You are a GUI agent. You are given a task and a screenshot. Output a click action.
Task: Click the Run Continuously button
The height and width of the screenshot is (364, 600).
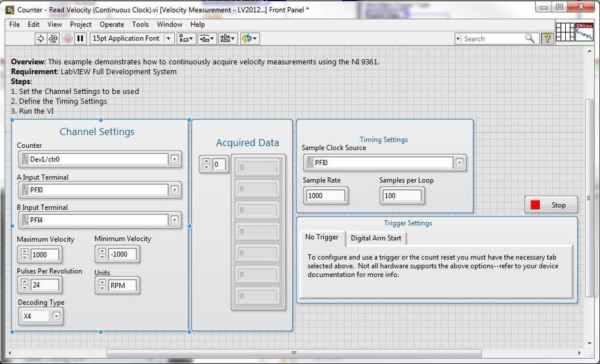pos(53,38)
